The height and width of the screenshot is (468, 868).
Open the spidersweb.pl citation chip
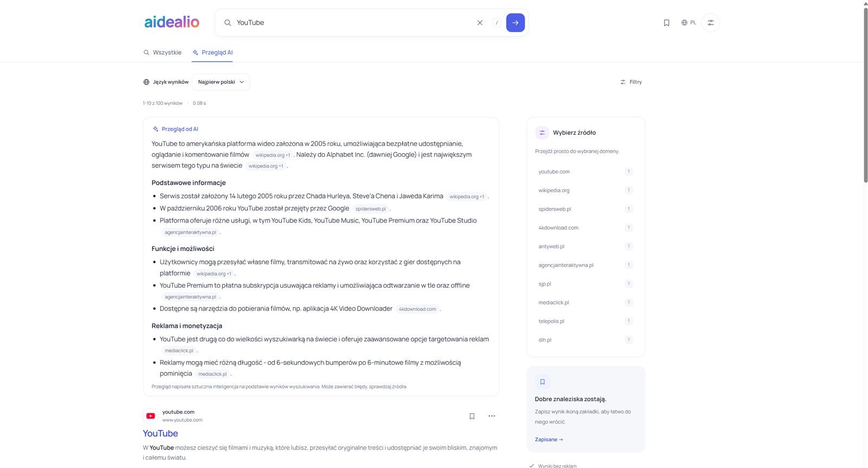point(371,209)
